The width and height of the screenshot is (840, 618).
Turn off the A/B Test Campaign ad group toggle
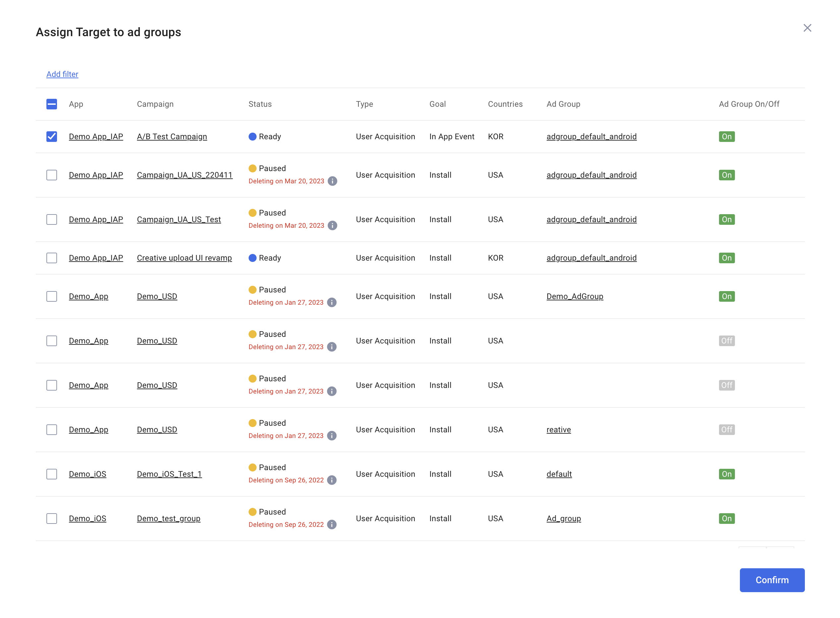point(727,137)
